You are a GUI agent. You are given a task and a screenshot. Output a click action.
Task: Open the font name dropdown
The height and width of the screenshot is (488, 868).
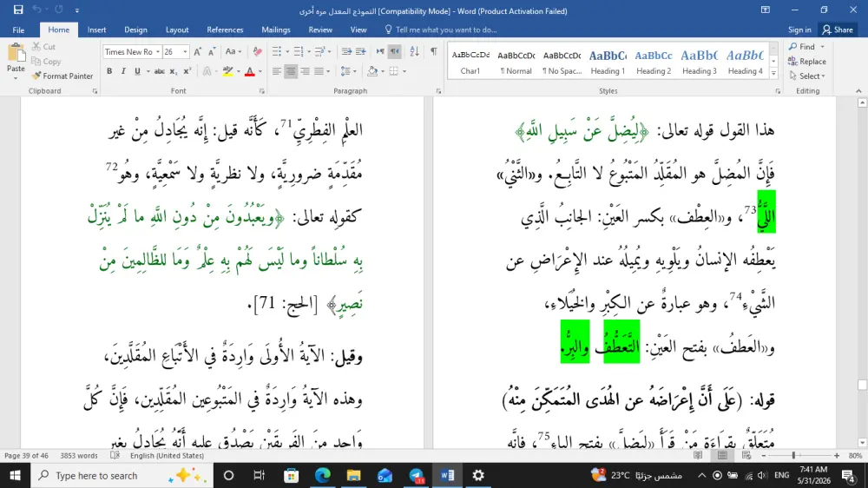pos(158,51)
